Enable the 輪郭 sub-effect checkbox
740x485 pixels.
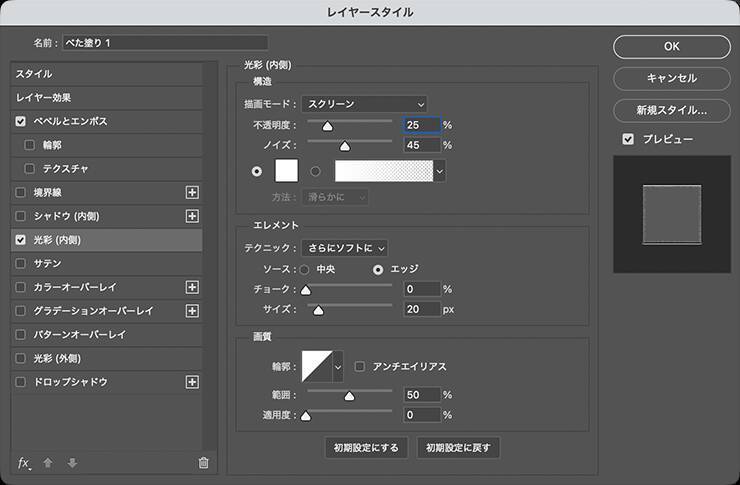pos(29,145)
